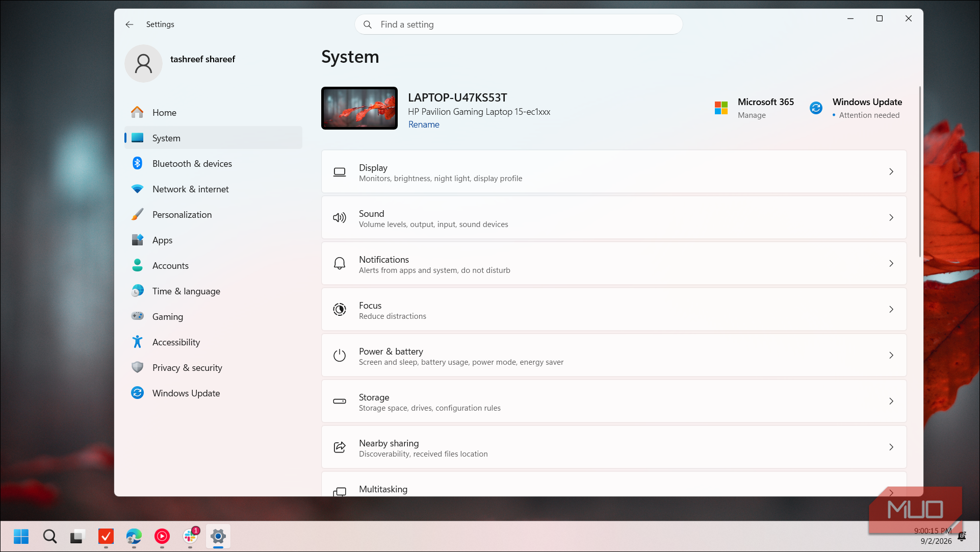Viewport: 980px width, 552px height.
Task: Click the Home house icon in sidebar
Action: (x=137, y=112)
